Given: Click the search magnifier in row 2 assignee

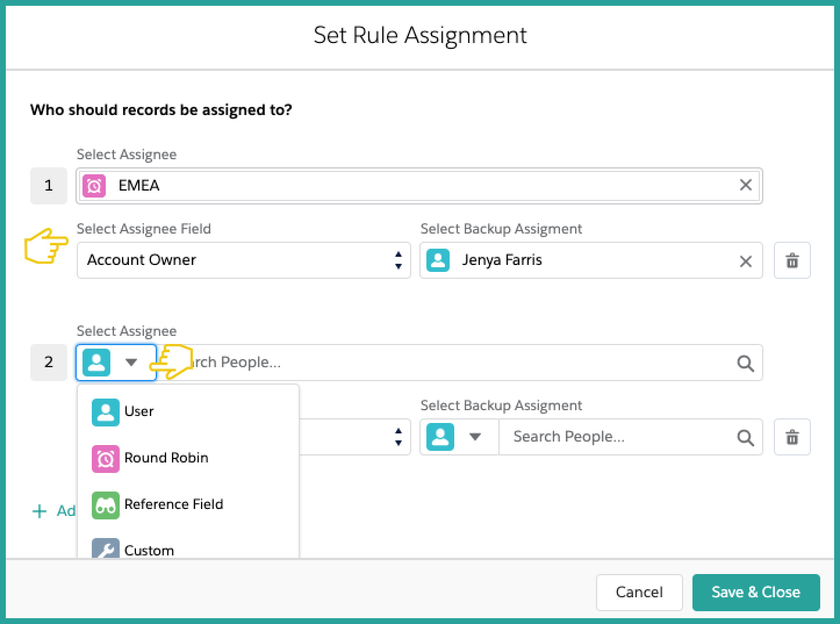Looking at the screenshot, I should pyautogui.click(x=745, y=363).
